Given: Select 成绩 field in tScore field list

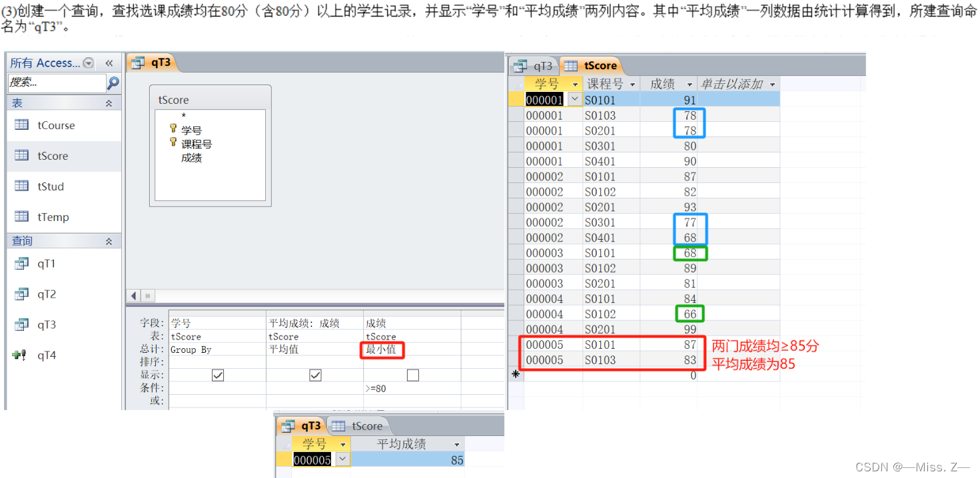Looking at the screenshot, I should coord(191,158).
